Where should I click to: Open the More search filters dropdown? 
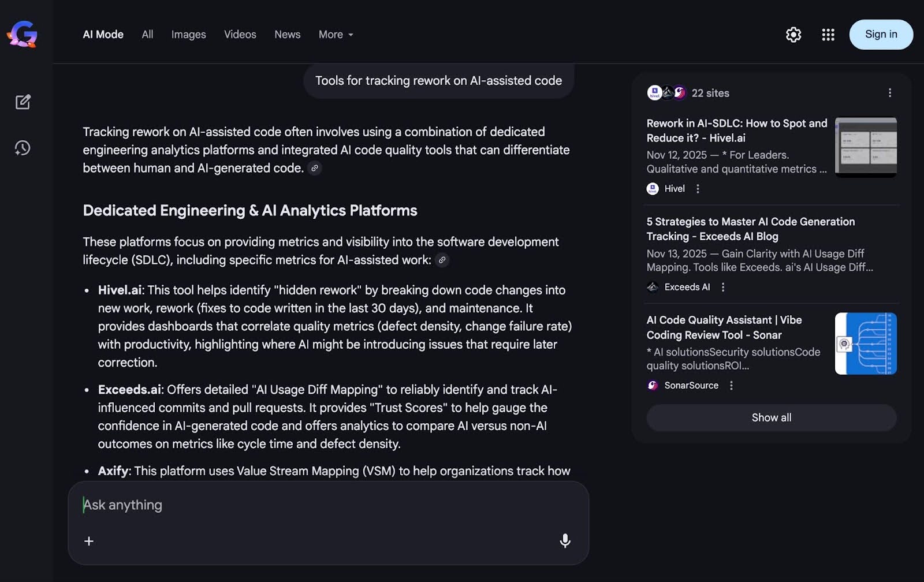(x=336, y=35)
